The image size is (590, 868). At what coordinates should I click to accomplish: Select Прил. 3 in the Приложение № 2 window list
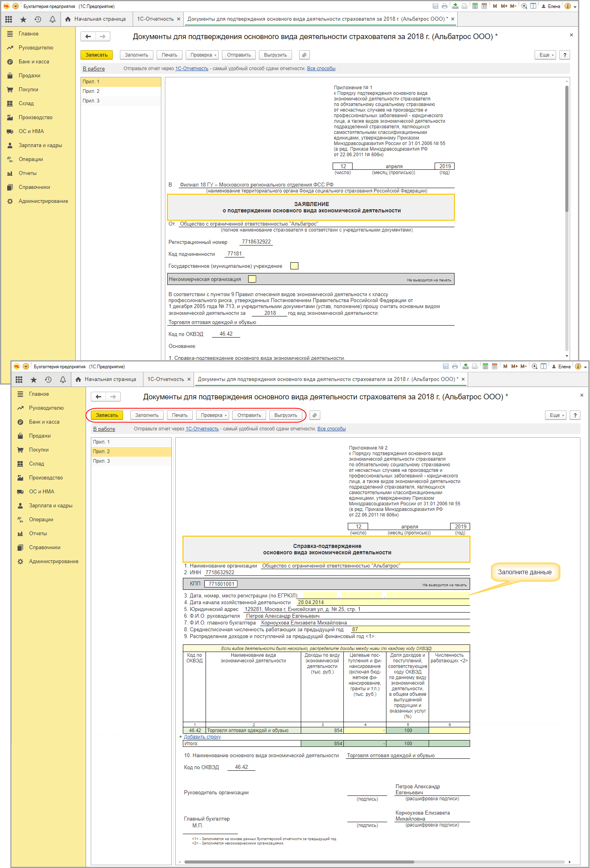click(131, 461)
